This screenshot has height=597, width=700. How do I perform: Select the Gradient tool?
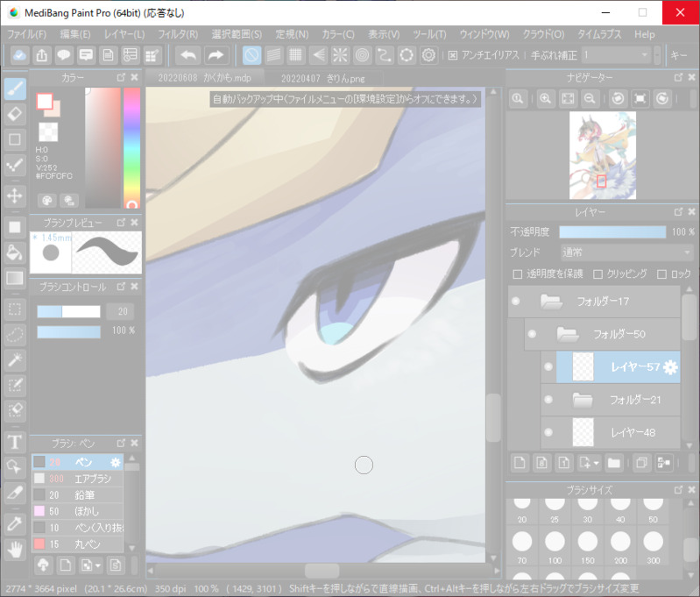click(x=15, y=278)
